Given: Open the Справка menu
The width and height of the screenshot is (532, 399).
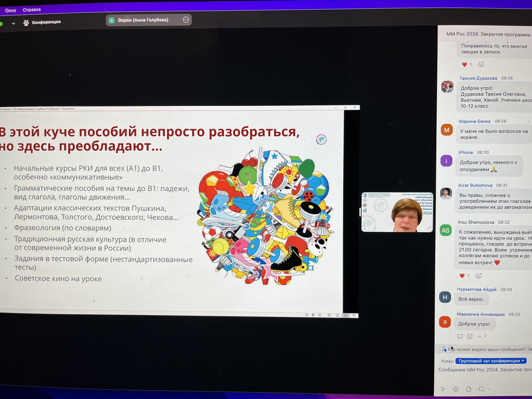Looking at the screenshot, I should (x=32, y=10).
